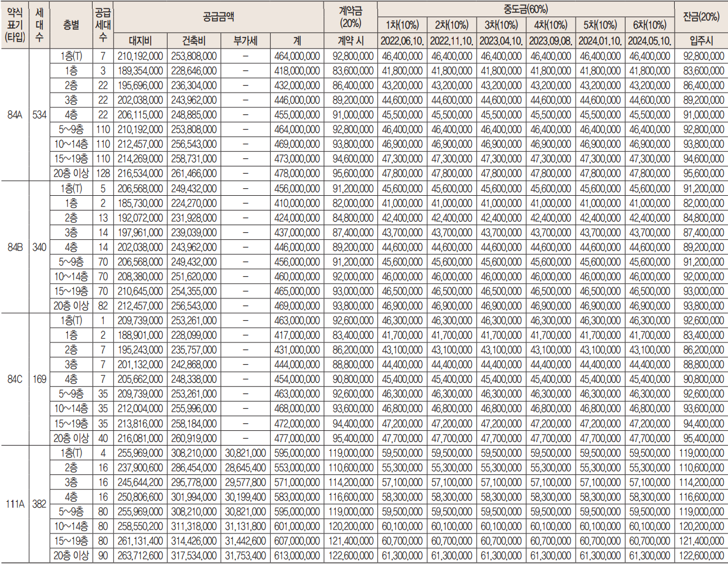
Task: Select the 4차(10%) installment header
Action: pyautogui.click(x=550, y=25)
